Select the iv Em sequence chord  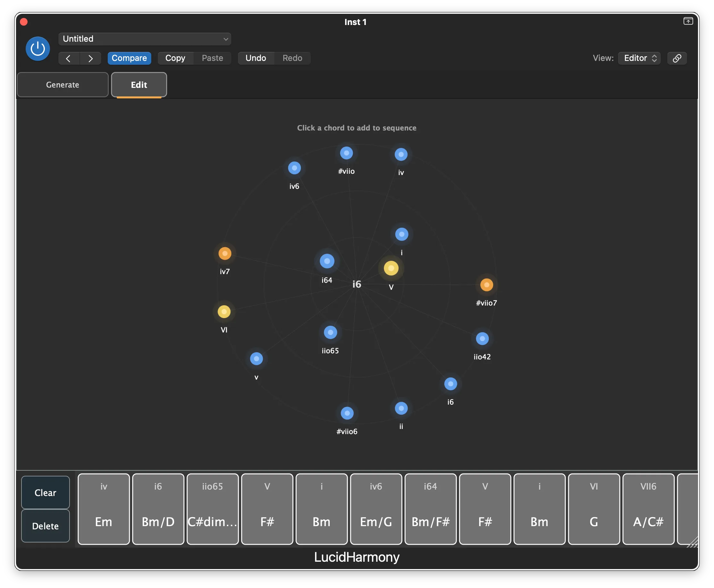[x=104, y=509]
